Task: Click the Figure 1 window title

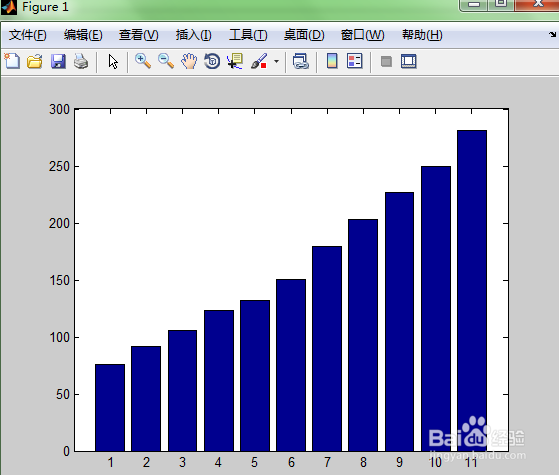Action: [45, 7]
